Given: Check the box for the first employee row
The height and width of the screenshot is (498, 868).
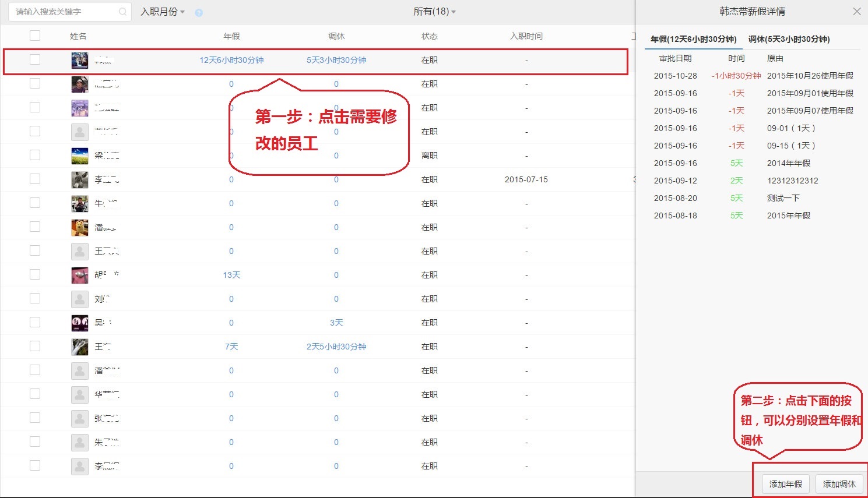Looking at the screenshot, I should click(35, 59).
